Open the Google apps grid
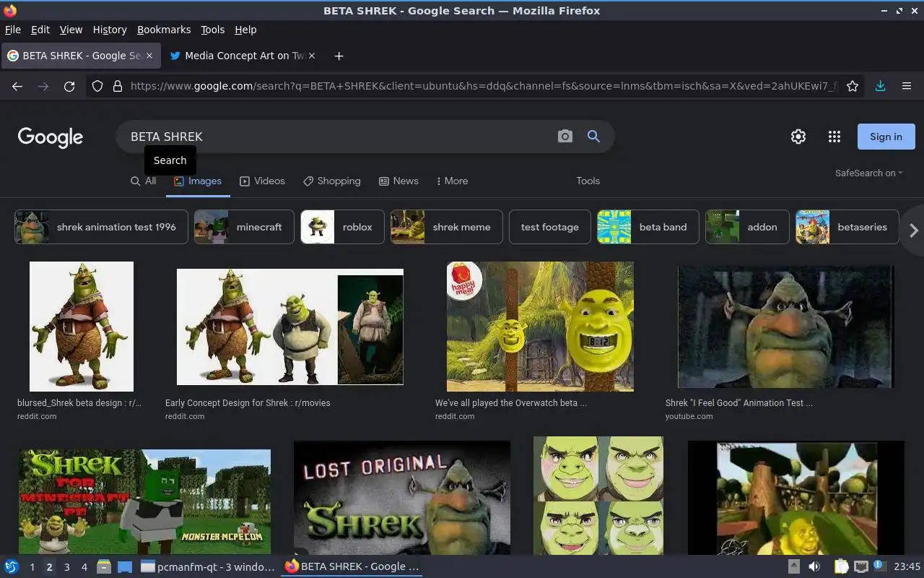This screenshot has height=578, width=924. [x=834, y=137]
